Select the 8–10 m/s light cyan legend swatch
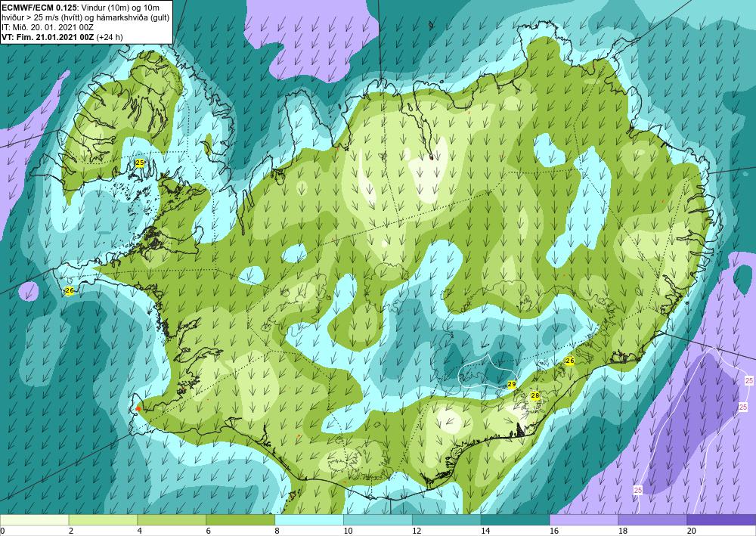This screenshot has width=756, height=536. [309, 519]
